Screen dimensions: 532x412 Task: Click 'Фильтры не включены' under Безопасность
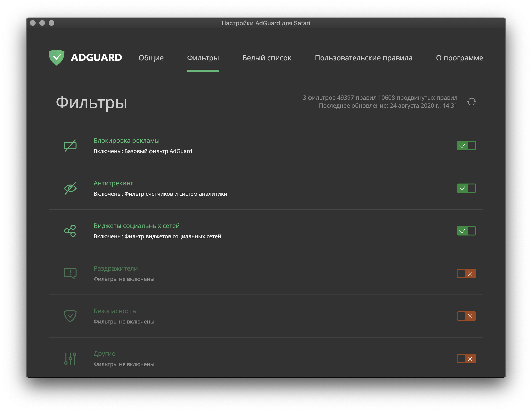pos(124,322)
